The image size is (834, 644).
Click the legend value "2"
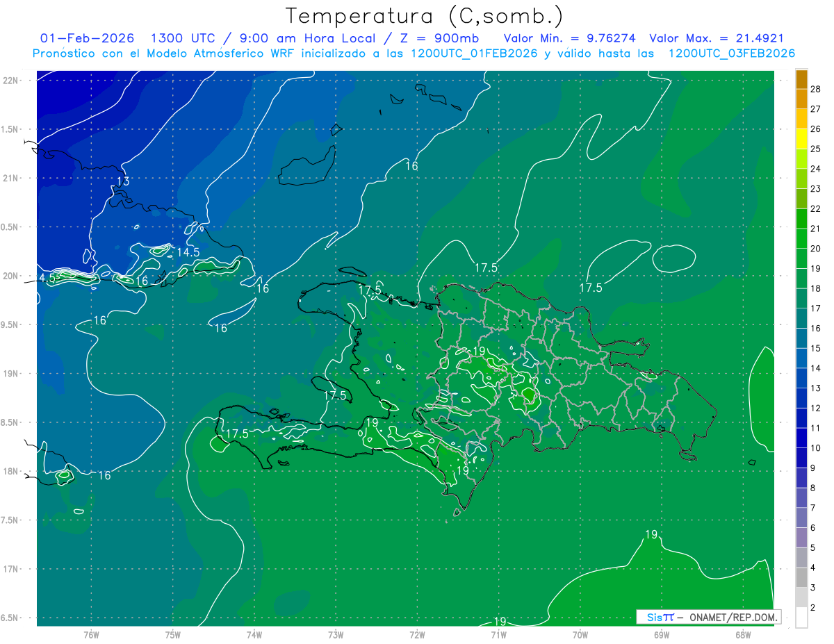tap(813, 608)
